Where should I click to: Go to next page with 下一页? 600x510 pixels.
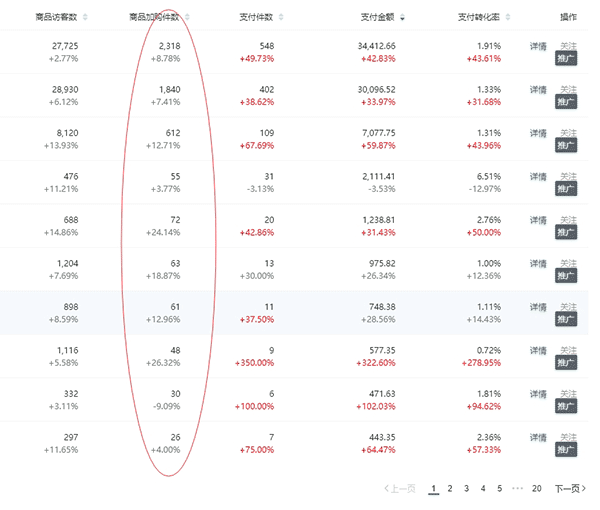(570, 489)
